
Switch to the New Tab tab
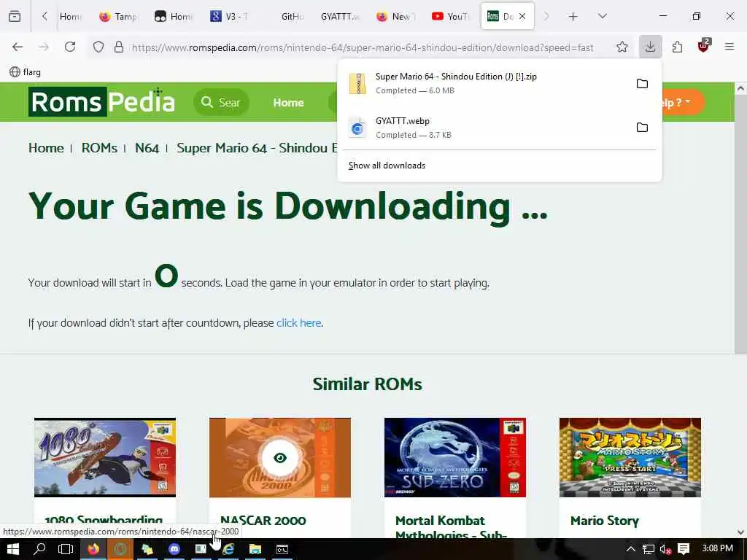click(396, 17)
